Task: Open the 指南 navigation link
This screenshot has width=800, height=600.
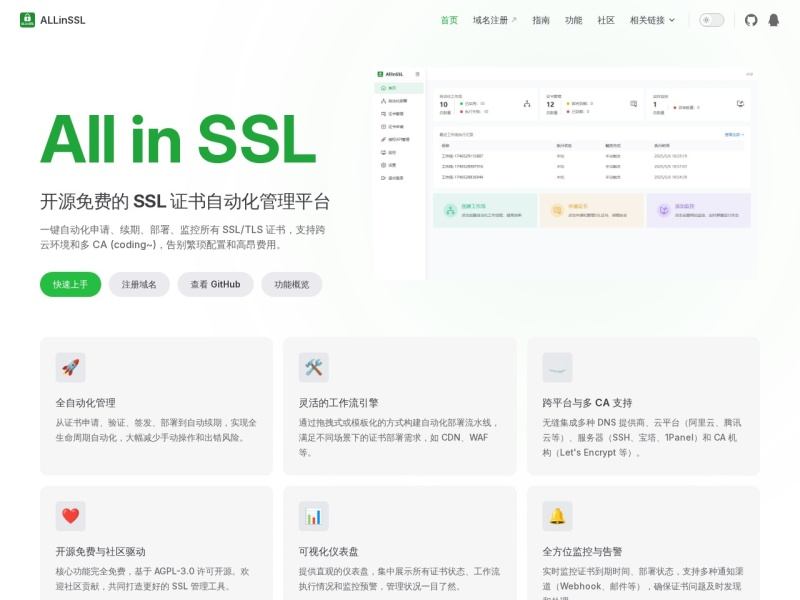Action: [541, 20]
